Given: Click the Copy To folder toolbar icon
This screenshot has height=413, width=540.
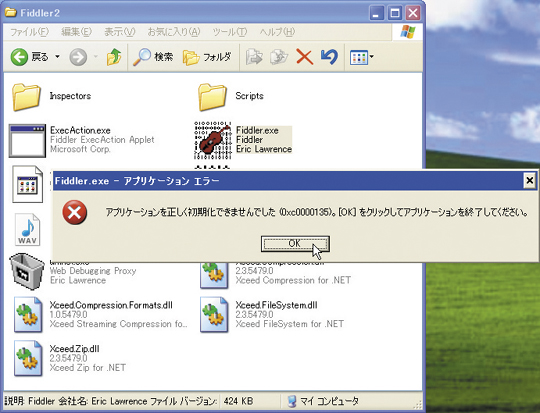Looking at the screenshot, I should click(279, 57).
